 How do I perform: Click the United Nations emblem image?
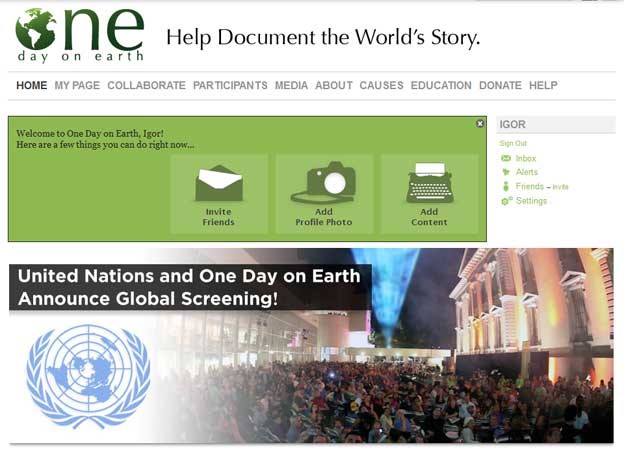(88, 376)
